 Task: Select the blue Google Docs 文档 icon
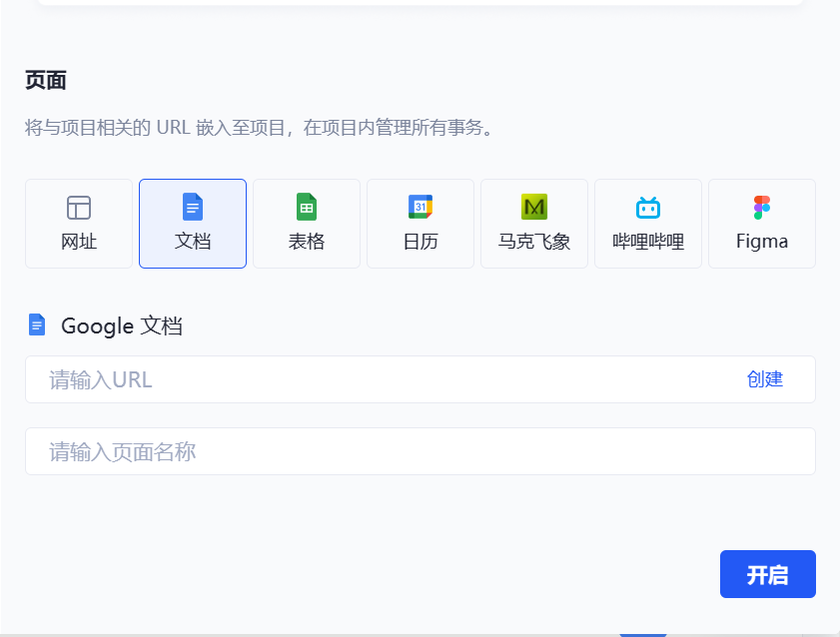pos(193,207)
